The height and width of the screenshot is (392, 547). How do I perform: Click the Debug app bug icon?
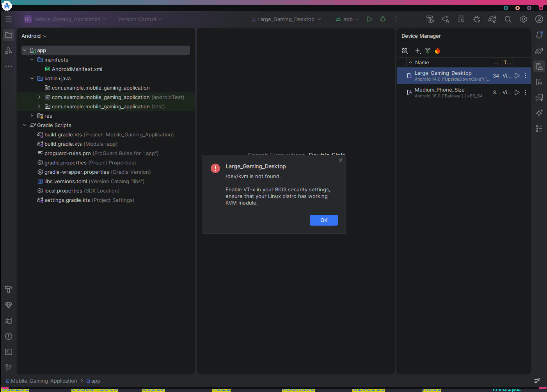383,19
